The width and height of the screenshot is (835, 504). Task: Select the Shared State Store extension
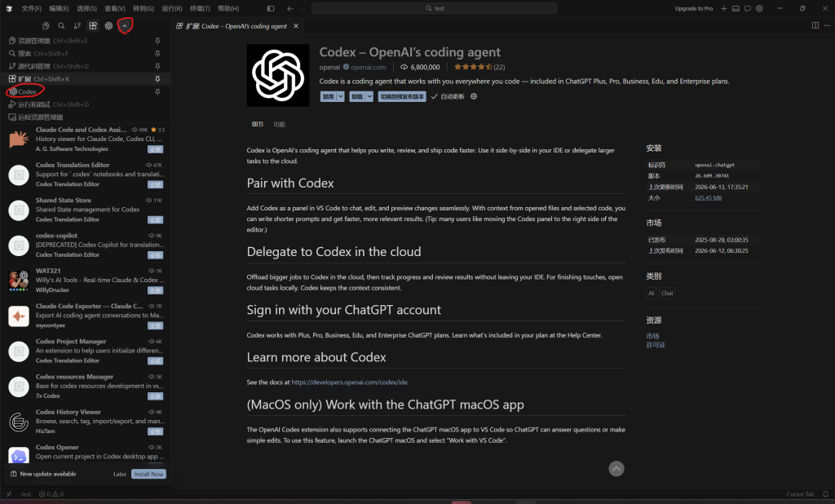tap(85, 210)
